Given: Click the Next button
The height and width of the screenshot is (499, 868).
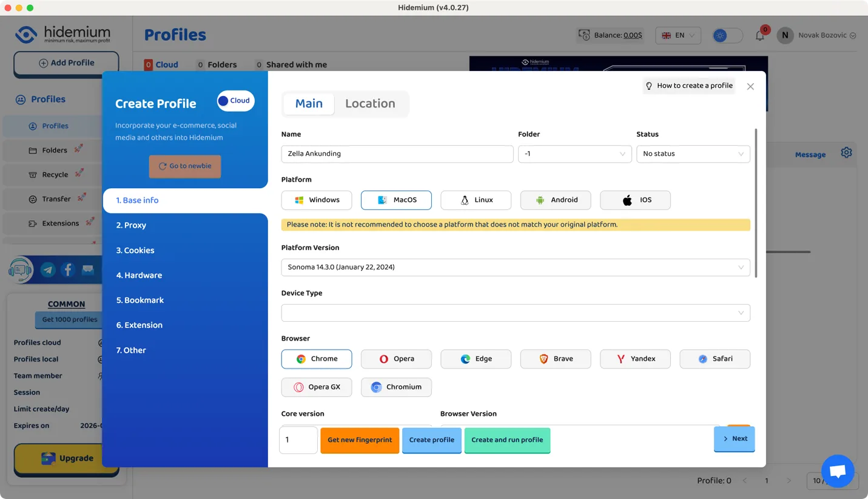Looking at the screenshot, I should tap(734, 439).
